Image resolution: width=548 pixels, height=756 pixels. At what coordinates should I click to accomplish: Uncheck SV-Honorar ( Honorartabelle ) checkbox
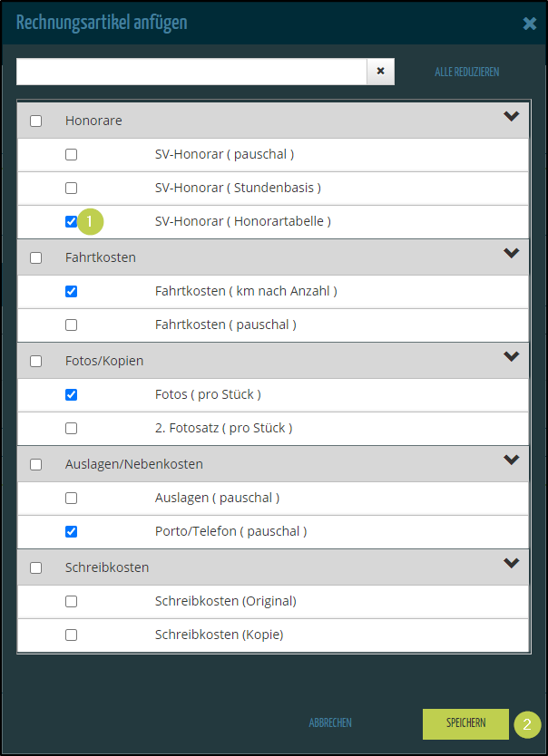coord(72,221)
